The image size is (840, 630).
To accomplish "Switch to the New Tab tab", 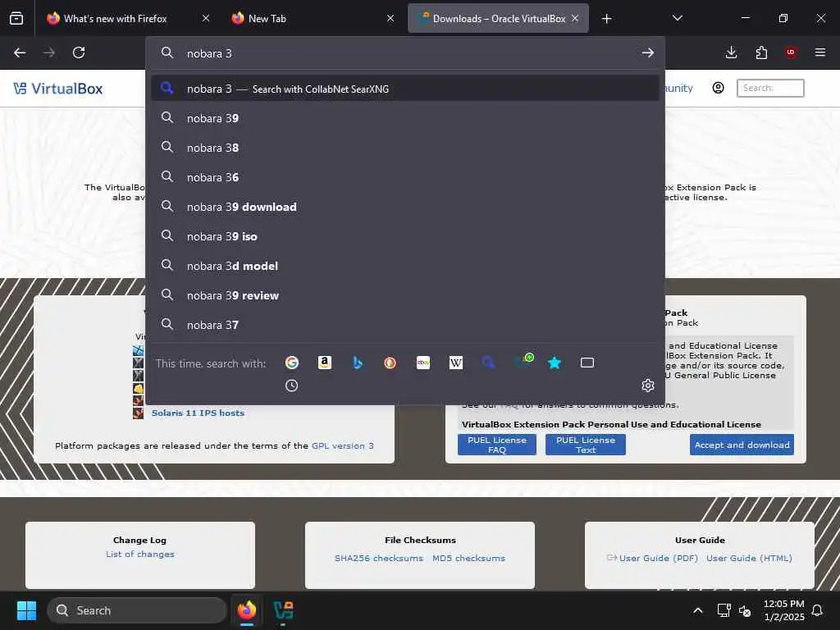I will tap(267, 18).
